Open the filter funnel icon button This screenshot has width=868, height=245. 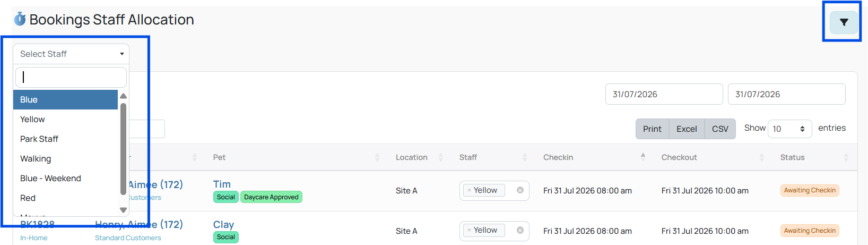(x=844, y=22)
